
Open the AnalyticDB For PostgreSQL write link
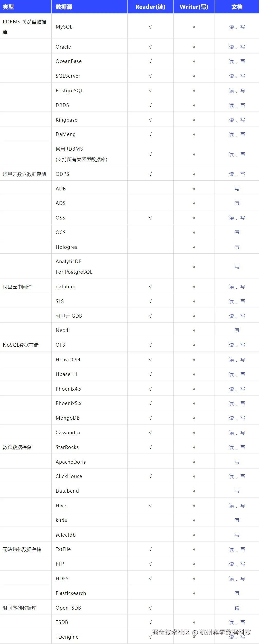237,267
